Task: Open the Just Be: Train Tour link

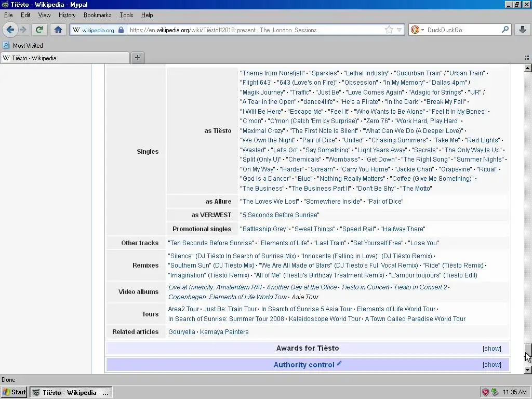Action: click(230, 309)
